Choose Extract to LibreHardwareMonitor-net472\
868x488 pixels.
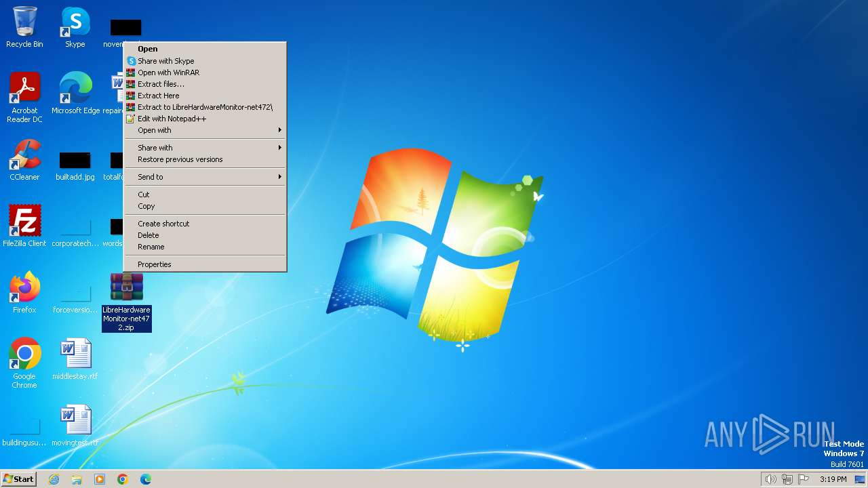pos(205,107)
